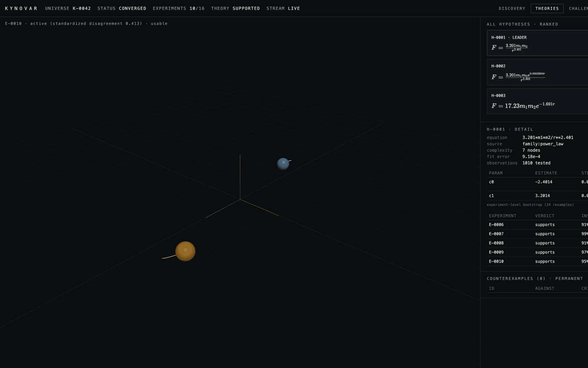Click the THEORY SUPPORTED indicator

point(236,8)
